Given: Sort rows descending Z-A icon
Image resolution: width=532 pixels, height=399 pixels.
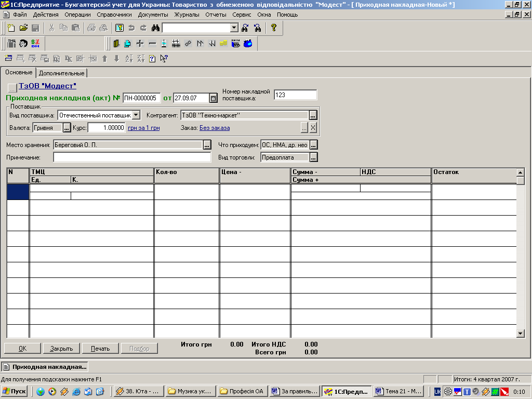Looking at the screenshot, I should click(141, 58).
